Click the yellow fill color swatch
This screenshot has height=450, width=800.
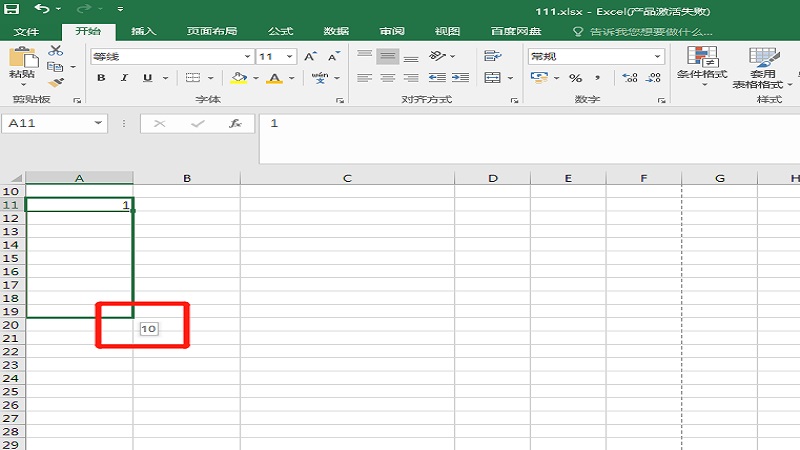[x=238, y=78]
